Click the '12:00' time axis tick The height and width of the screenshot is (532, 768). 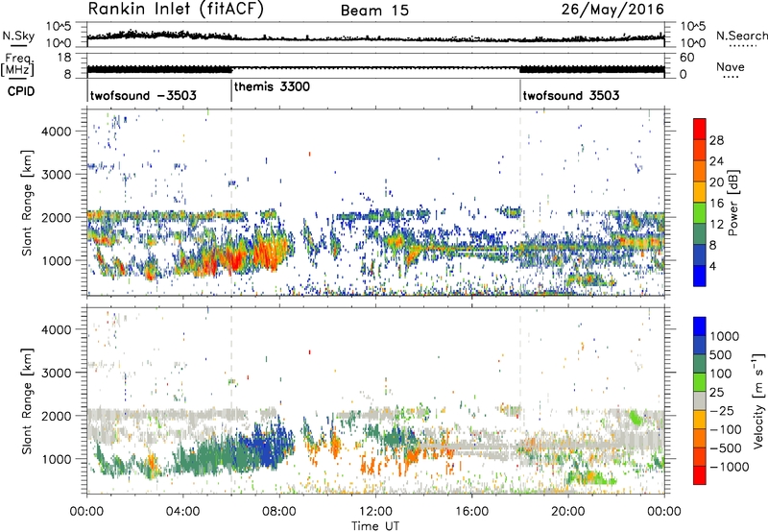pos(375,512)
